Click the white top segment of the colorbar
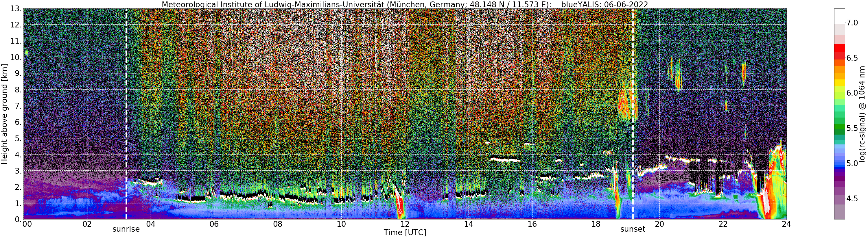Screen dimensions: 868x238 pos(839,16)
